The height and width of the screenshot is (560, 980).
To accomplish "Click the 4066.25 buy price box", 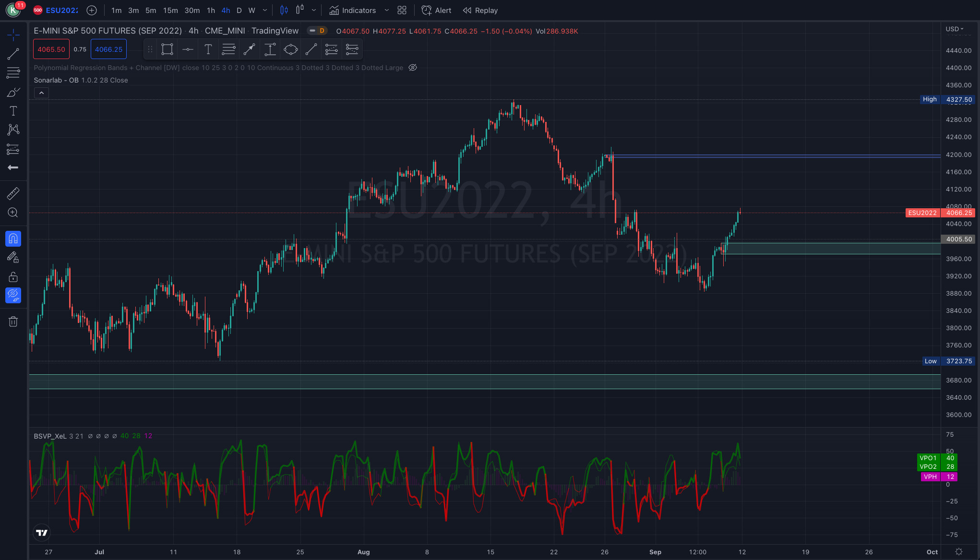I will coord(108,49).
